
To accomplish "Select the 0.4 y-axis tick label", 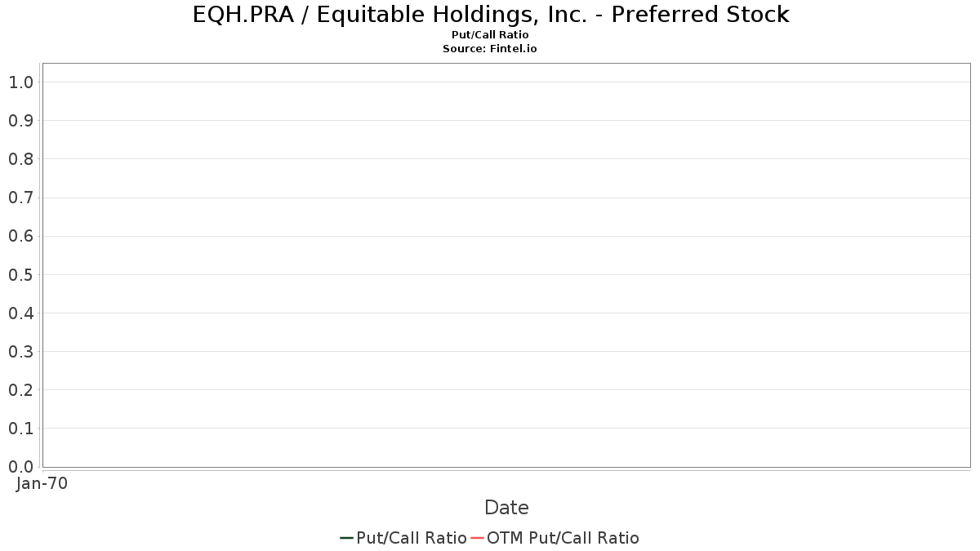I will (20, 313).
